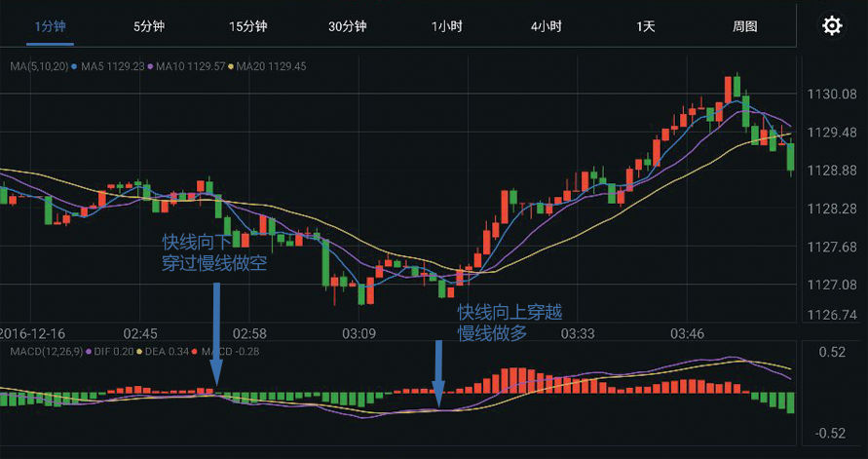Click the blue MA5 legend dot
868x459 pixels.
[x=75, y=67]
